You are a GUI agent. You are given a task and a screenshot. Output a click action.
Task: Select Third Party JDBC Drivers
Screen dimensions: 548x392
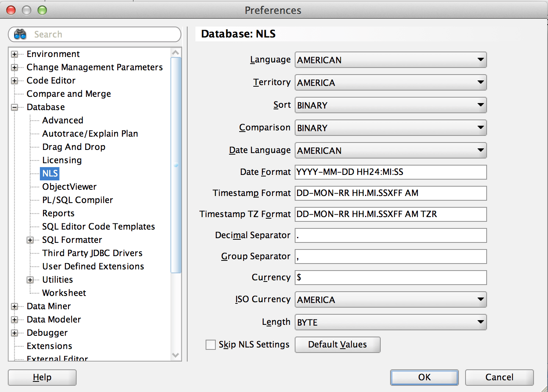pos(92,253)
